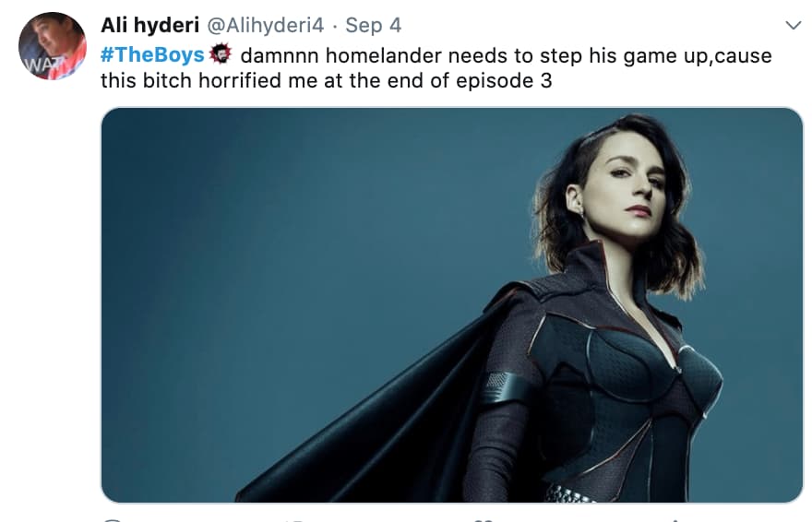
Task: Click the Ali hyderi display name
Action: (149, 25)
